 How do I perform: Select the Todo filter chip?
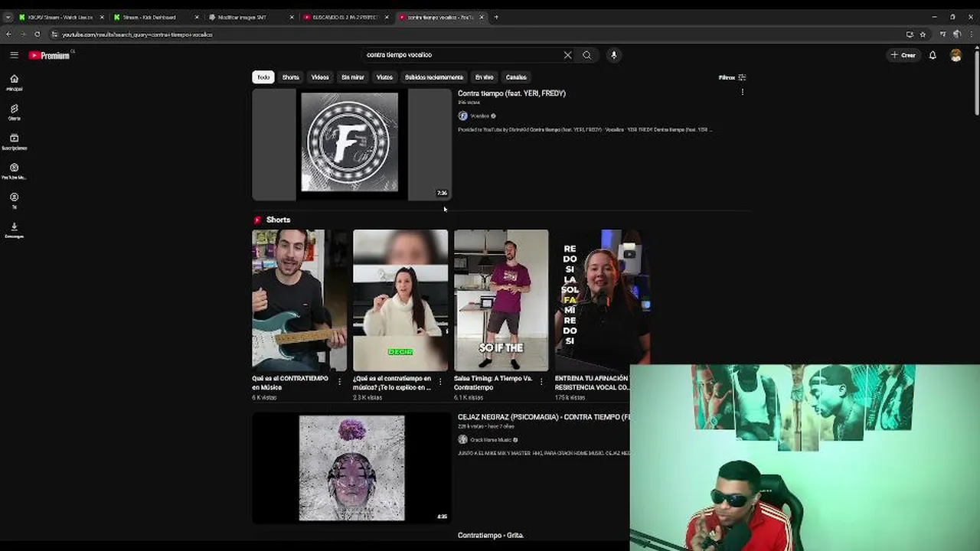[263, 77]
